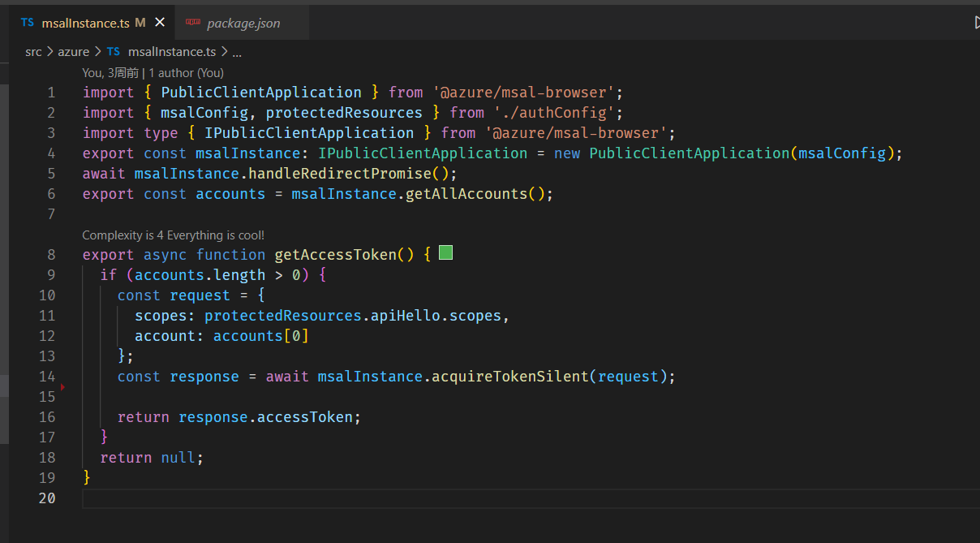
Task: Click the green color decorator square on line 8
Action: (445, 252)
